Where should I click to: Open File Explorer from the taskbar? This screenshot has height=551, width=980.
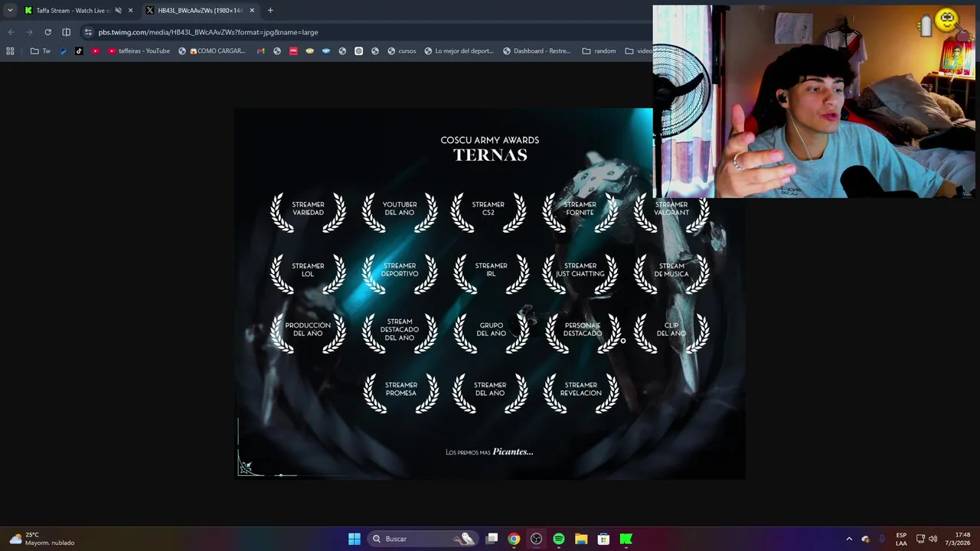coord(581,539)
